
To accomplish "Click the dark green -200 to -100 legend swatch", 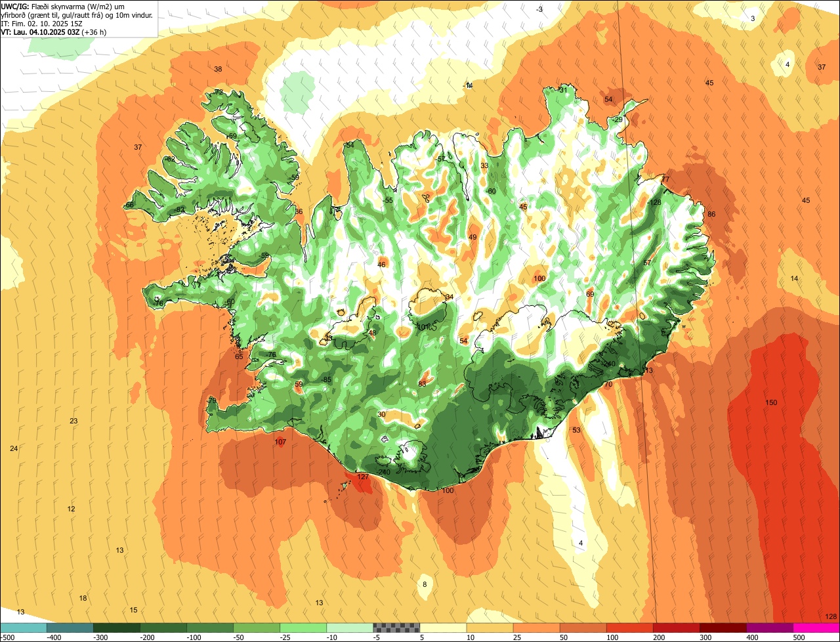I will (163, 628).
